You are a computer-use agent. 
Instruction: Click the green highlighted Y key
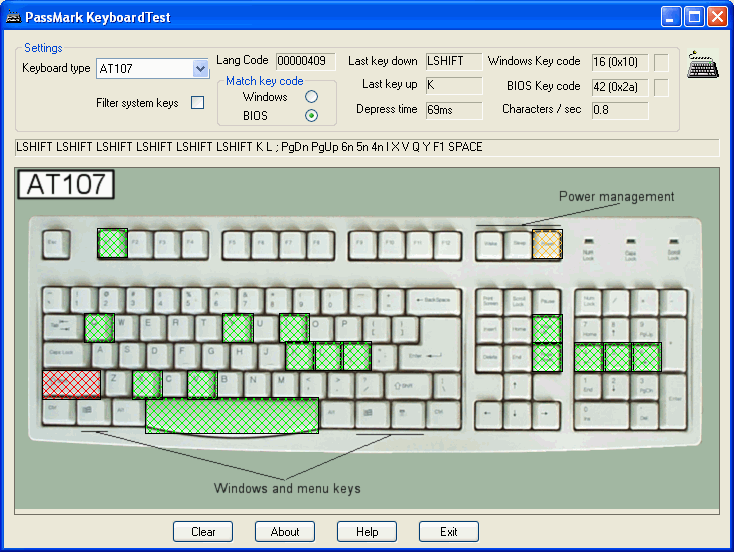pyautogui.click(x=238, y=328)
